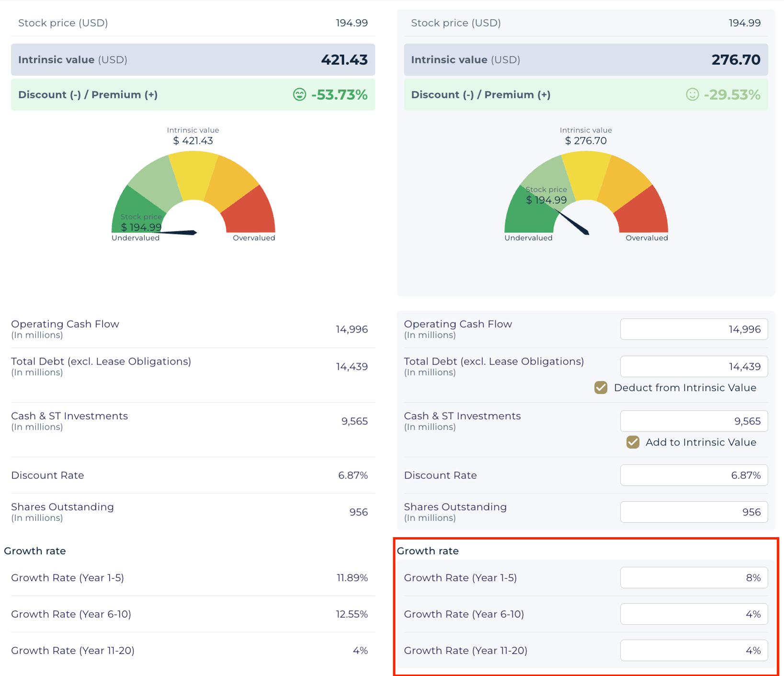Image resolution: width=784 pixels, height=676 pixels.
Task: Click the yellow segment of the right gauge
Action: point(586,173)
